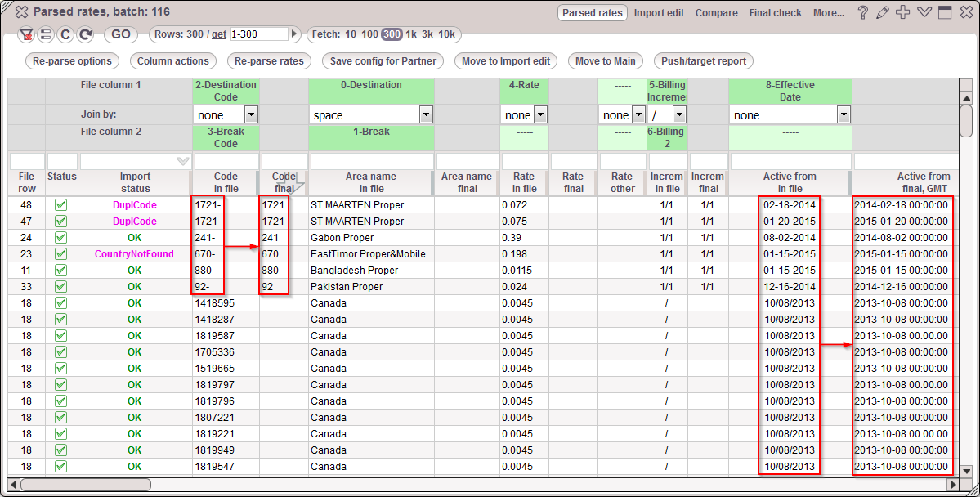
Task: Switch to the Compare tab
Action: pyautogui.click(x=717, y=12)
